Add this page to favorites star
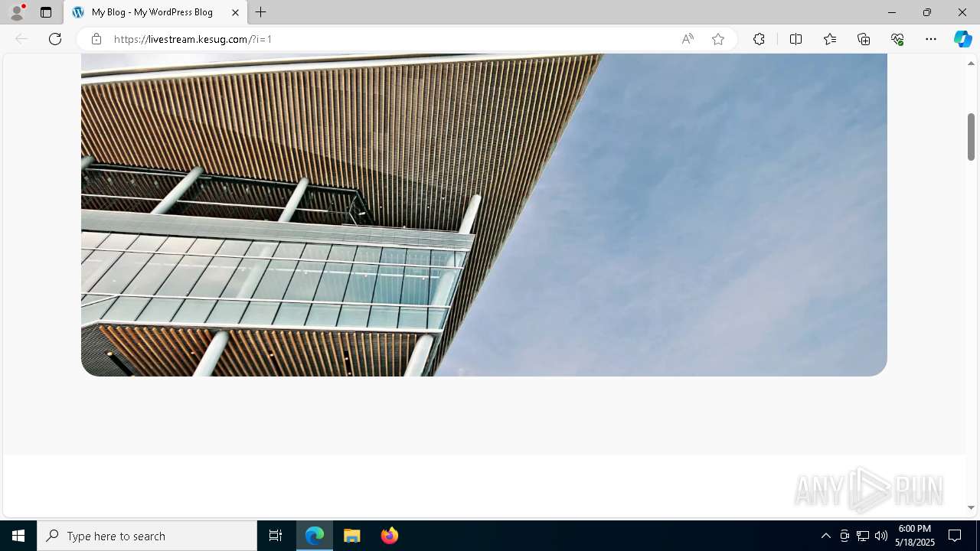 pyautogui.click(x=718, y=39)
